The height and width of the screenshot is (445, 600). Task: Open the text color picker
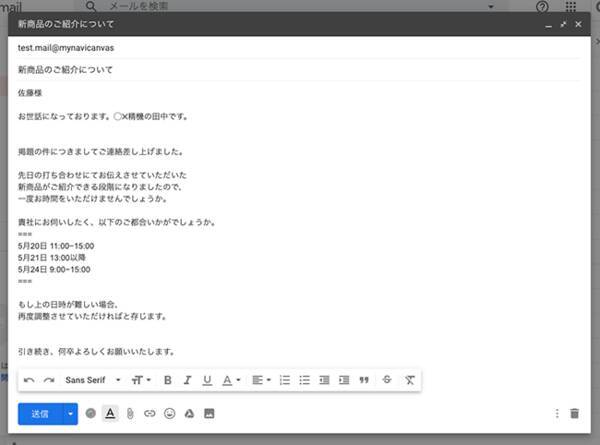[231, 380]
